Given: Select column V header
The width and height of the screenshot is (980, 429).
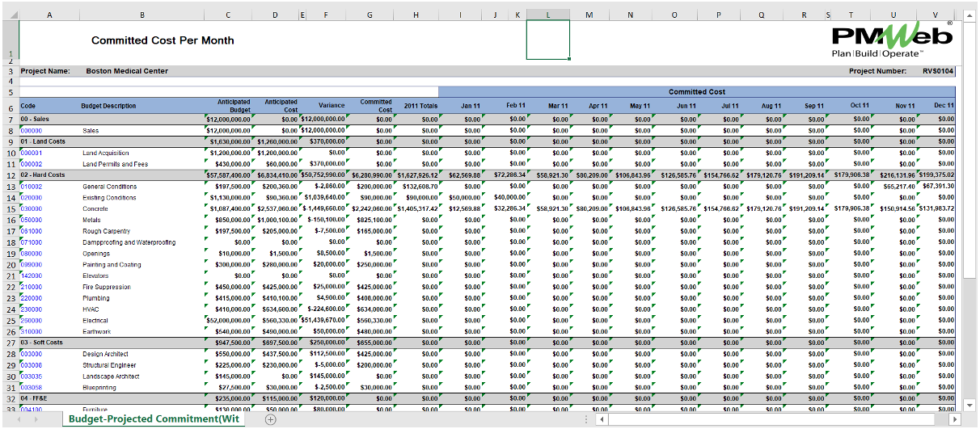Looking at the screenshot, I should [935, 15].
